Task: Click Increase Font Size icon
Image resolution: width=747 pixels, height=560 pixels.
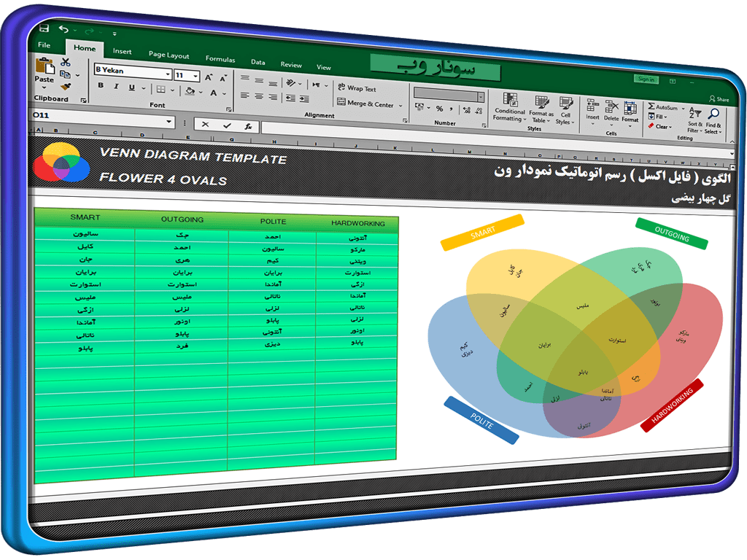Action: point(208,77)
